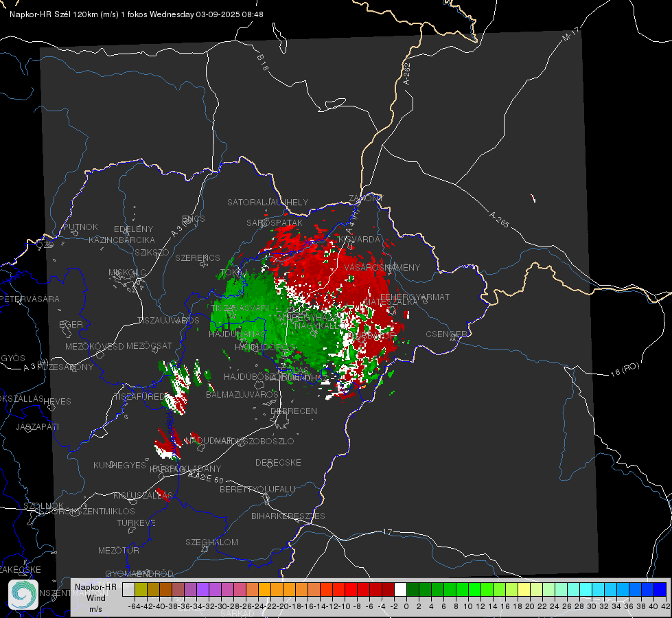Click the SZEGHALOM label
This screenshot has height=618, width=672.
click(211, 542)
